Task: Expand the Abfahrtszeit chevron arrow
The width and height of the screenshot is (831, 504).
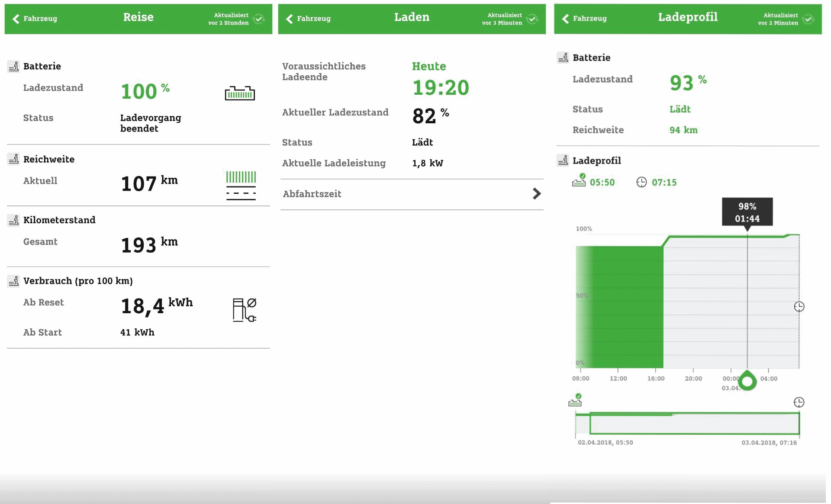Action: pyautogui.click(x=536, y=193)
